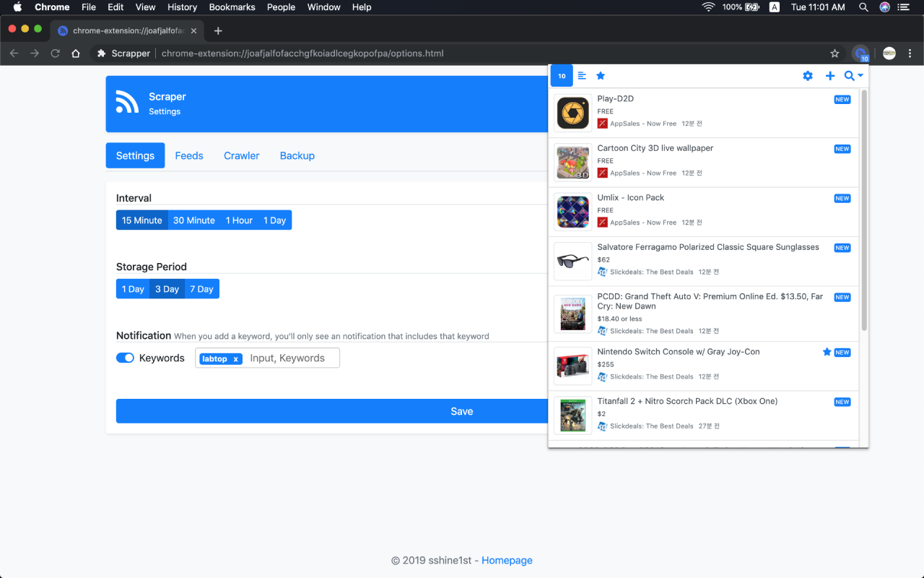Expand the search dropdown arrow
This screenshot has height=578, width=924.
coord(860,76)
